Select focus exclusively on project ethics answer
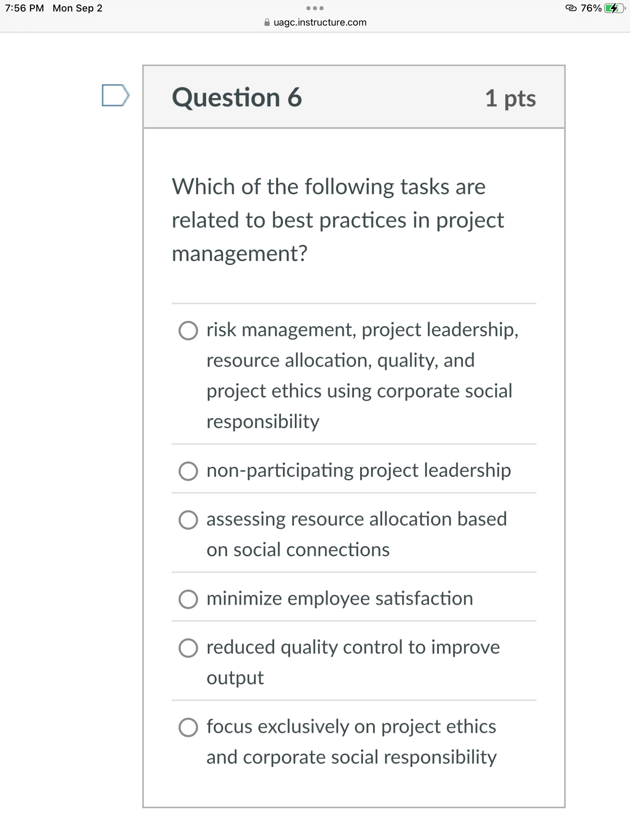Image resolution: width=630 pixels, height=840 pixels. (188, 728)
